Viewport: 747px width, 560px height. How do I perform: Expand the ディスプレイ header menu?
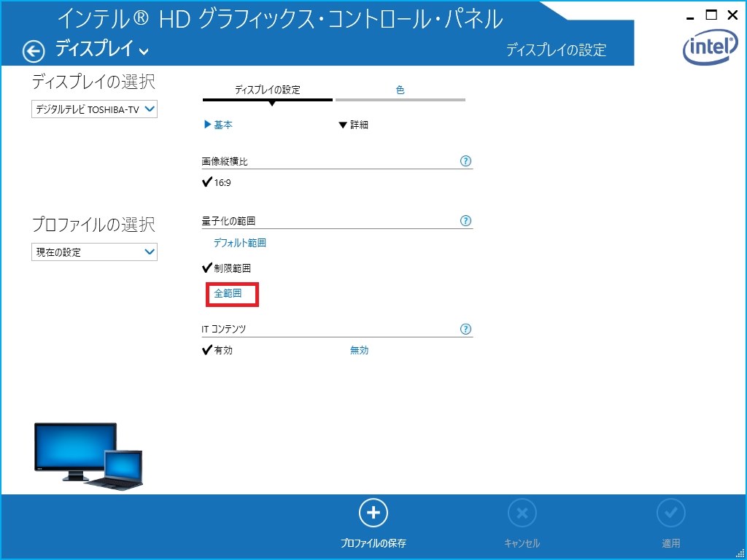[102, 49]
